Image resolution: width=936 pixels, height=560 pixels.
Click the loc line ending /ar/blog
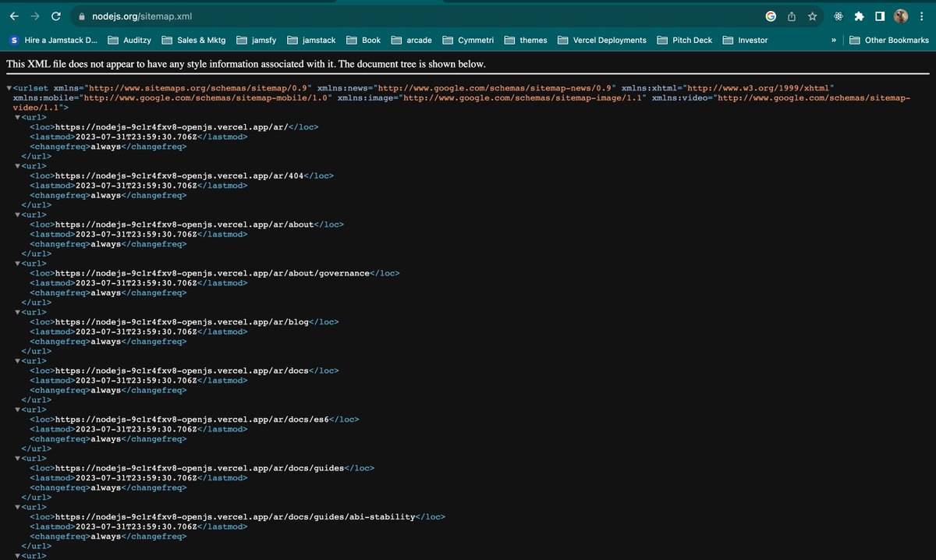pos(184,322)
